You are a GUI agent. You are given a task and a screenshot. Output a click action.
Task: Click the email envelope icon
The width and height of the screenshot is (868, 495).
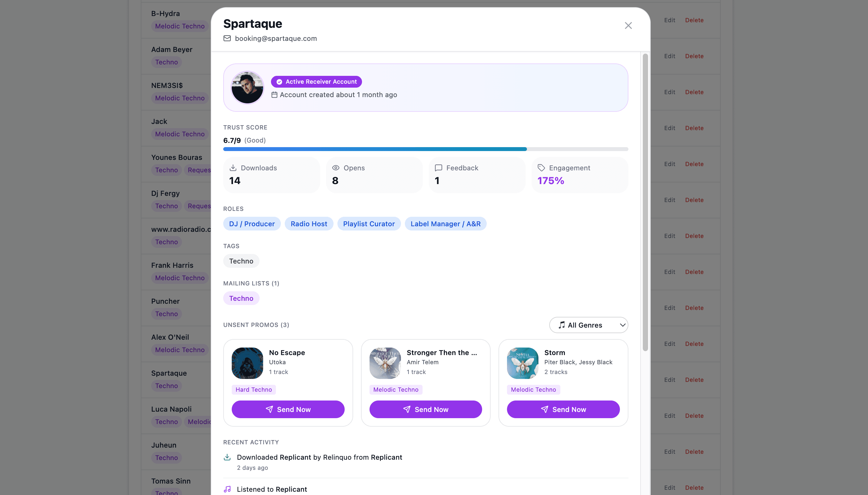coord(227,39)
